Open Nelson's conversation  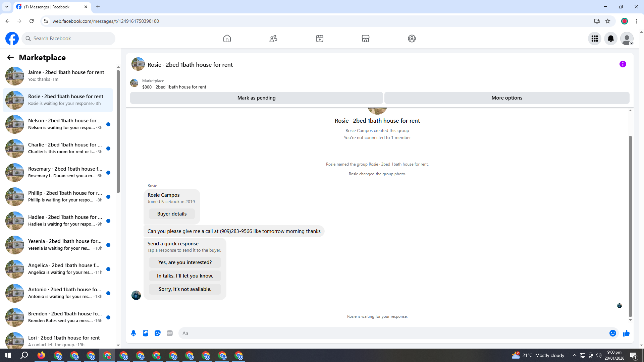(x=58, y=124)
